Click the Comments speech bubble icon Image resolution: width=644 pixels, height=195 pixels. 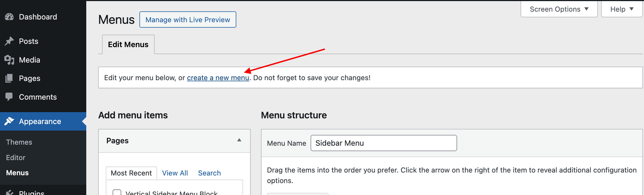click(9, 97)
